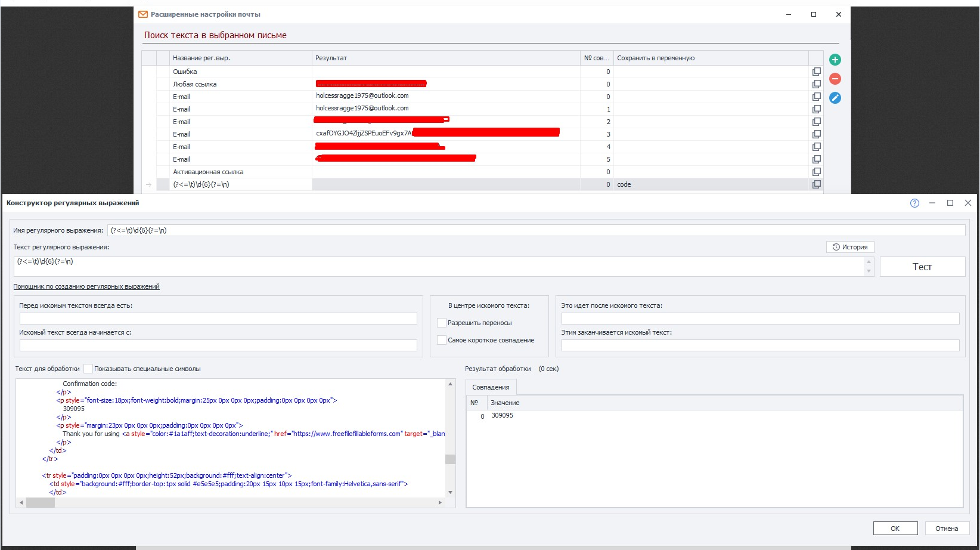Viewport: 980px width, 550px height.
Task: Copy icon in E-mail row numbered 3
Action: coord(817,134)
